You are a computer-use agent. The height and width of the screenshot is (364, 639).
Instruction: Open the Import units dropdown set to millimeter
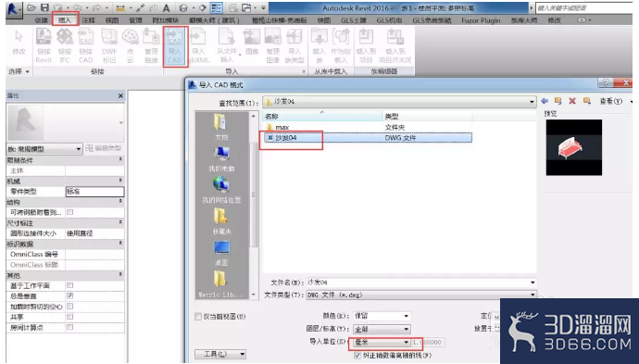(382, 342)
